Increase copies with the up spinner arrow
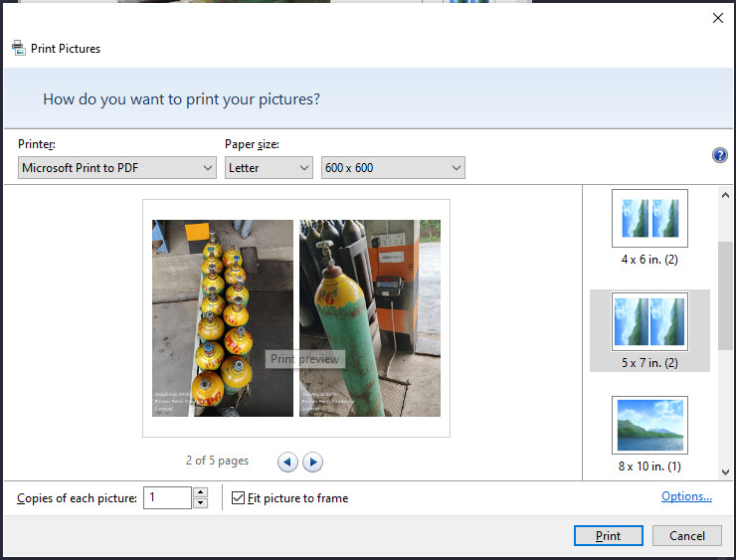 coord(200,492)
